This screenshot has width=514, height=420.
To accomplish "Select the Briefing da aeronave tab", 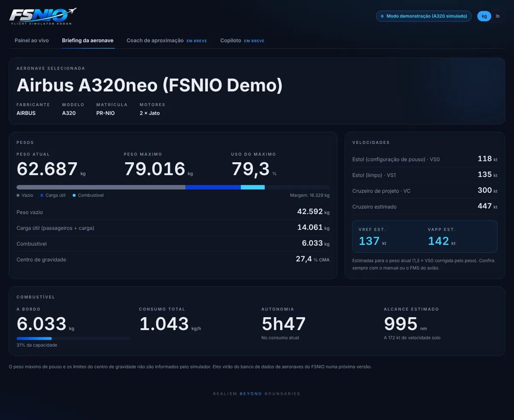I will (x=88, y=41).
